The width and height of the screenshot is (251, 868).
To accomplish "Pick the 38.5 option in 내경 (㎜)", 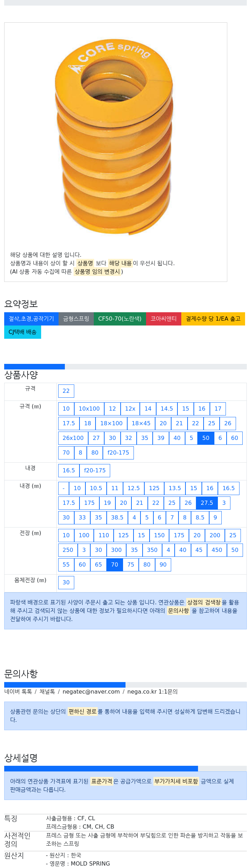I will point(117,518).
